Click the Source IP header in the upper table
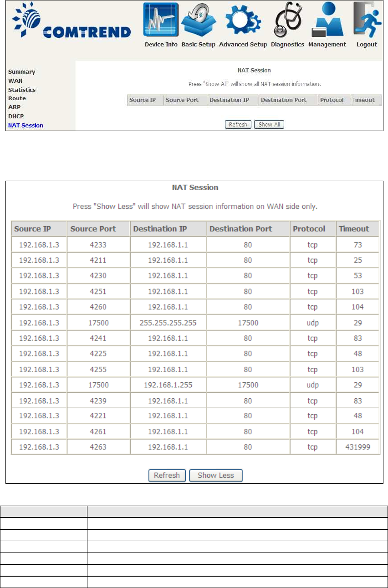388x588 pixels. tap(145, 100)
